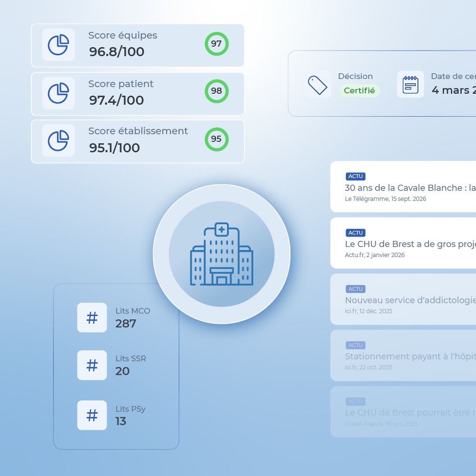Click the source line Actu.fr, 2 janvier 2026

(375, 255)
